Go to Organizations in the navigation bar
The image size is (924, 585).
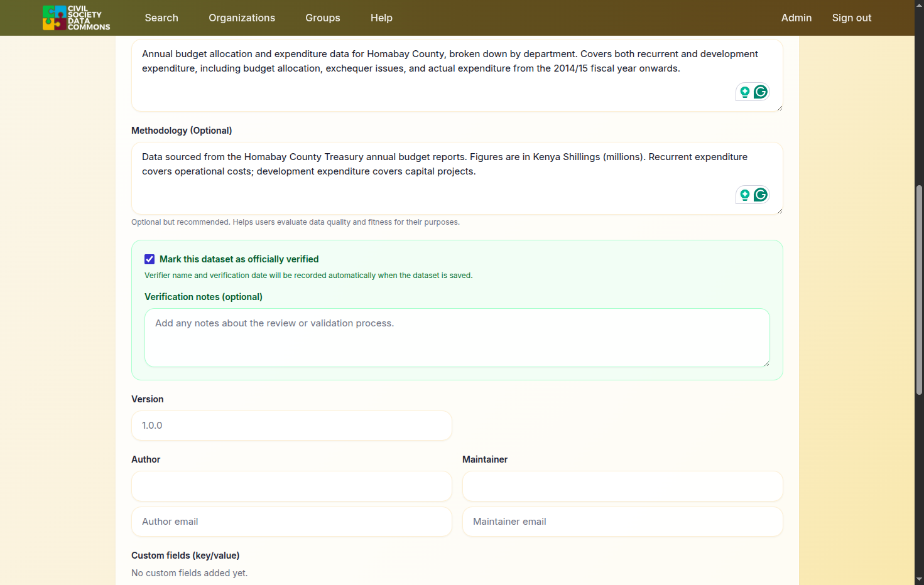point(242,18)
